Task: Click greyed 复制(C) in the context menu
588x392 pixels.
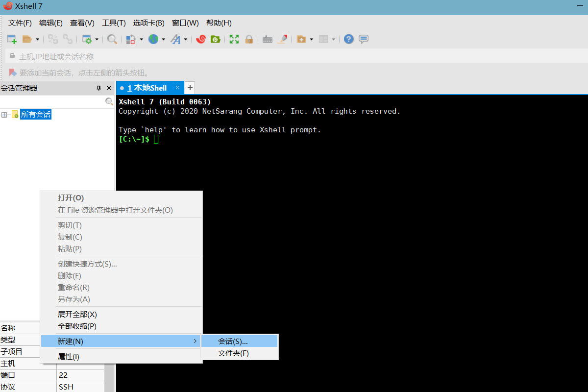Action: (x=121, y=237)
